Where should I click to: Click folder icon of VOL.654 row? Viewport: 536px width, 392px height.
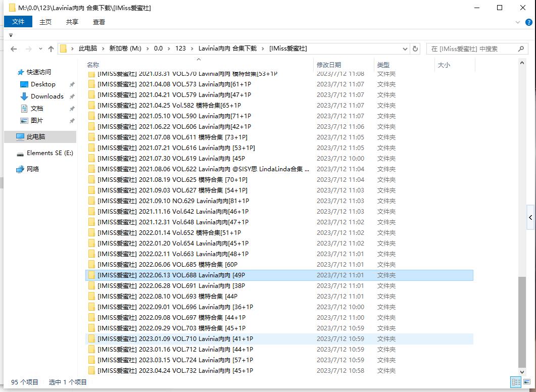coord(91,243)
